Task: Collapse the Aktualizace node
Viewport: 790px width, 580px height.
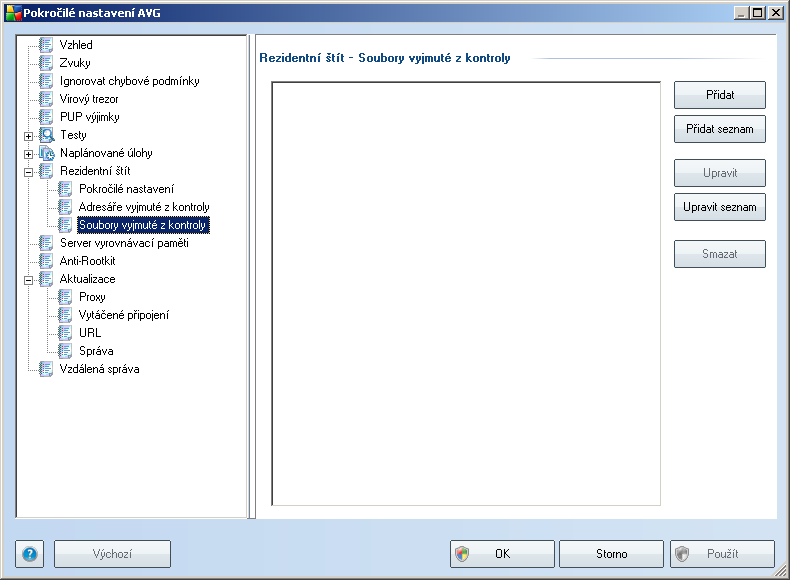Action: point(28,280)
